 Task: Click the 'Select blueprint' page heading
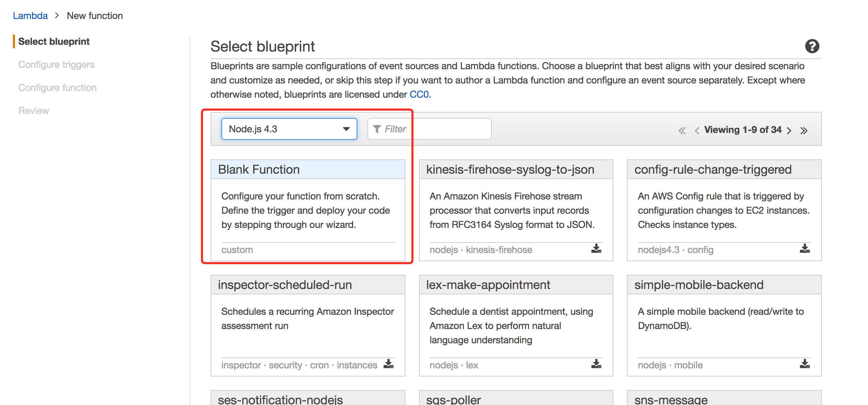click(x=263, y=46)
